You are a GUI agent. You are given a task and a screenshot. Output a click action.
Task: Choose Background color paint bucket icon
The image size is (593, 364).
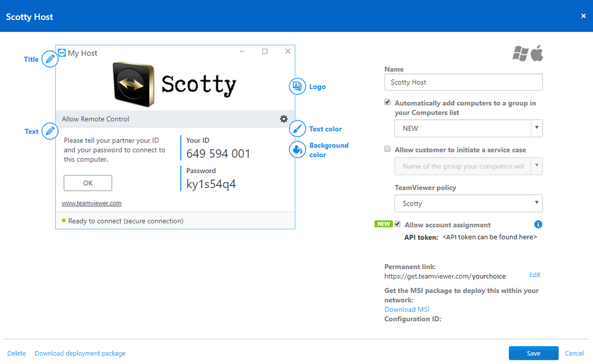coord(297,149)
